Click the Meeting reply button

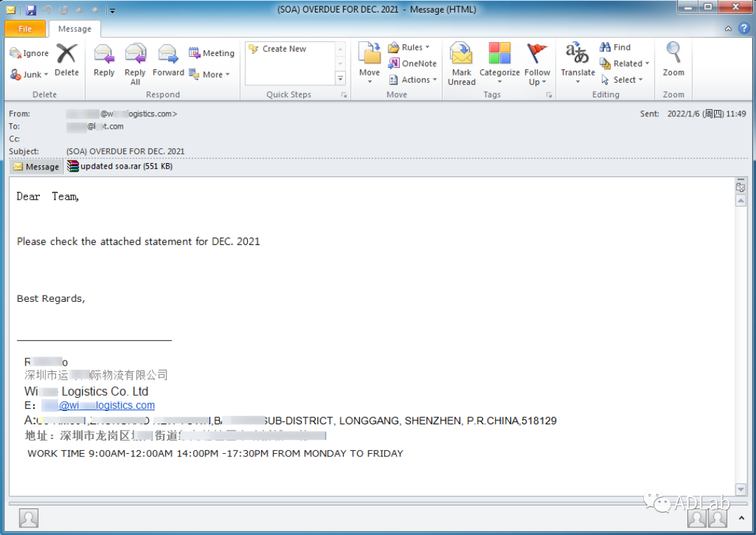(211, 53)
